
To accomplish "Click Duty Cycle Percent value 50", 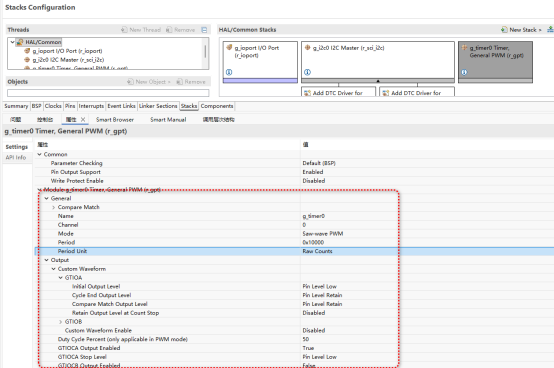I will [x=306, y=339].
